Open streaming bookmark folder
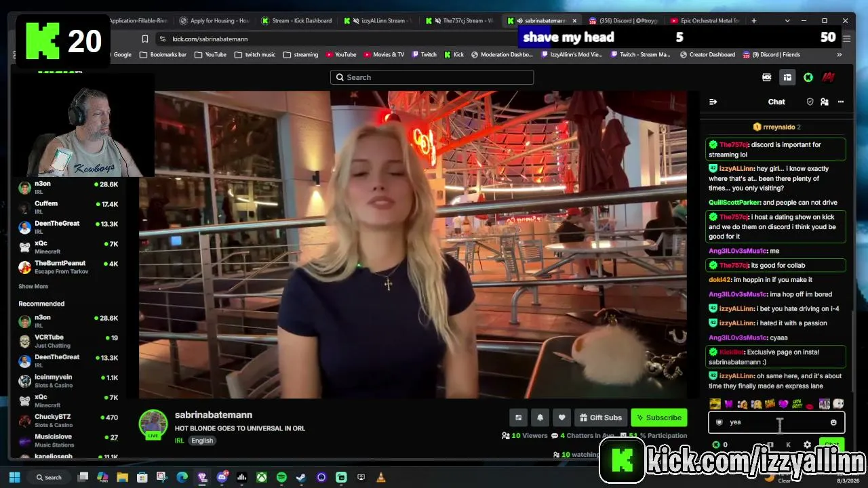 click(x=300, y=55)
